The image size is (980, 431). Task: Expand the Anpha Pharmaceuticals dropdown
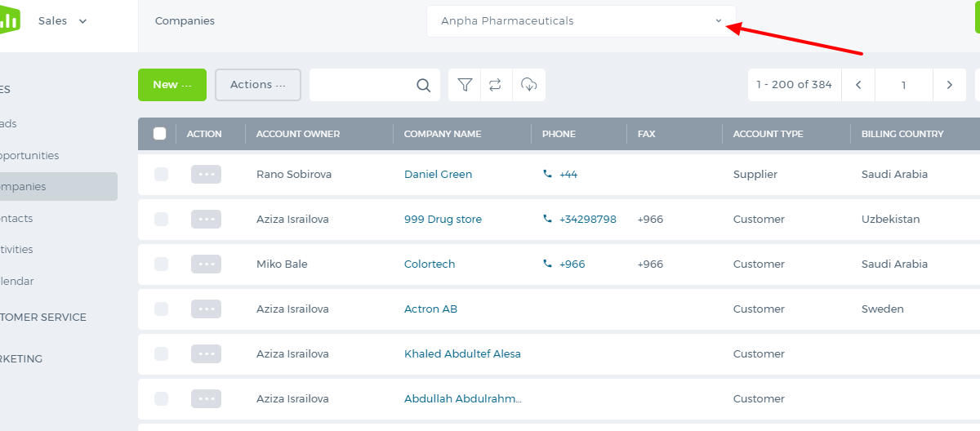tap(581, 21)
